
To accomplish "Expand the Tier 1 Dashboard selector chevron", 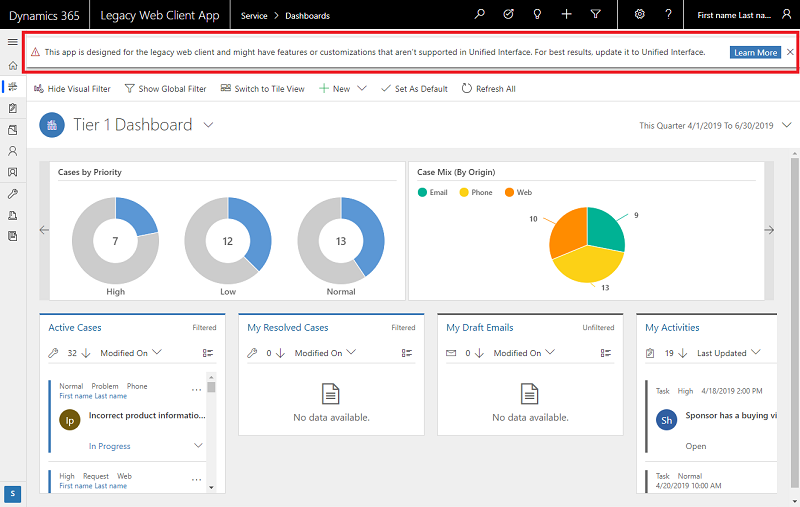I will tap(208, 125).
